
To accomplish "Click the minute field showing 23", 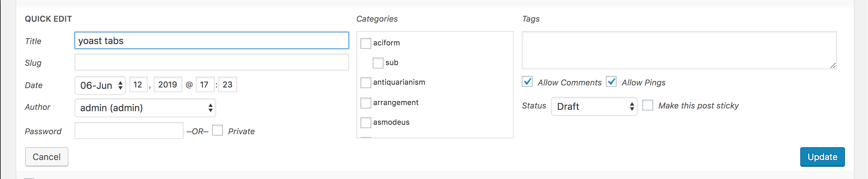I will click(x=227, y=84).
